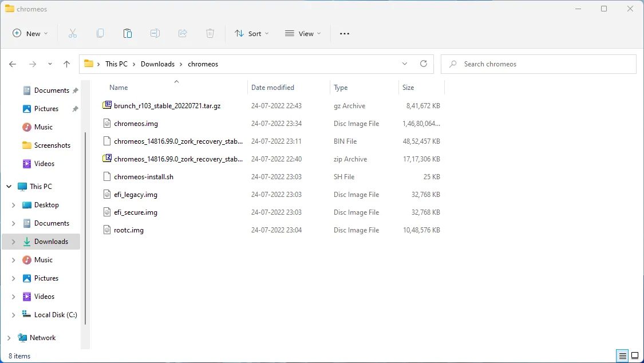The image size is (644, 363).
Task: Click the Rename icon in toolbar
Action: (x=155, y=34)
